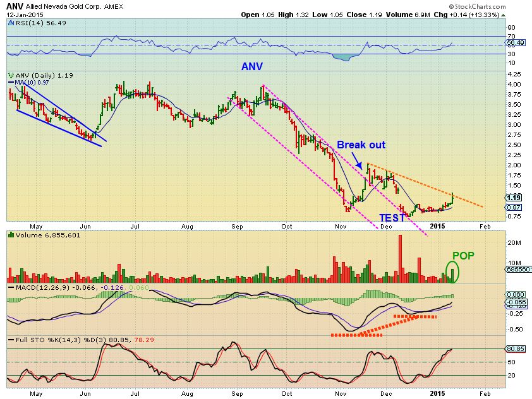This screenshot has width=532, height=399.
Task: Click the MACD legend black line marker
Action: click(x=11, y=287)
